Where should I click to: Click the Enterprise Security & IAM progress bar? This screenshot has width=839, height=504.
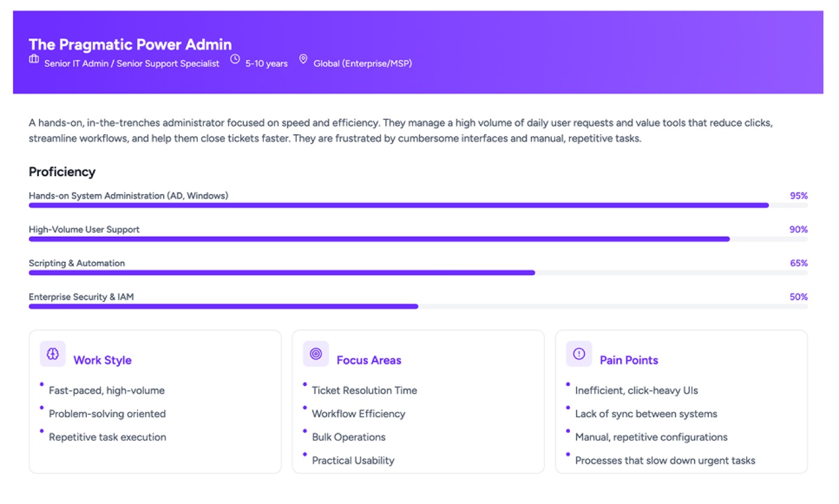(x=418, y=306)
